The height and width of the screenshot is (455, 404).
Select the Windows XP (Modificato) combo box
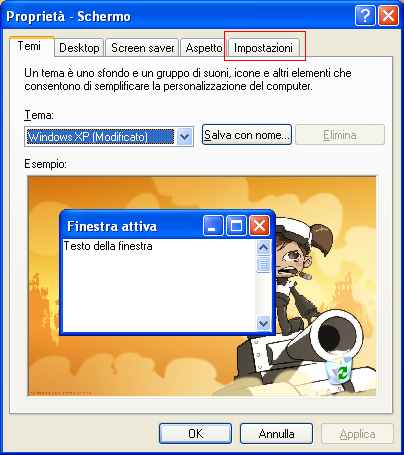point(109,136)
